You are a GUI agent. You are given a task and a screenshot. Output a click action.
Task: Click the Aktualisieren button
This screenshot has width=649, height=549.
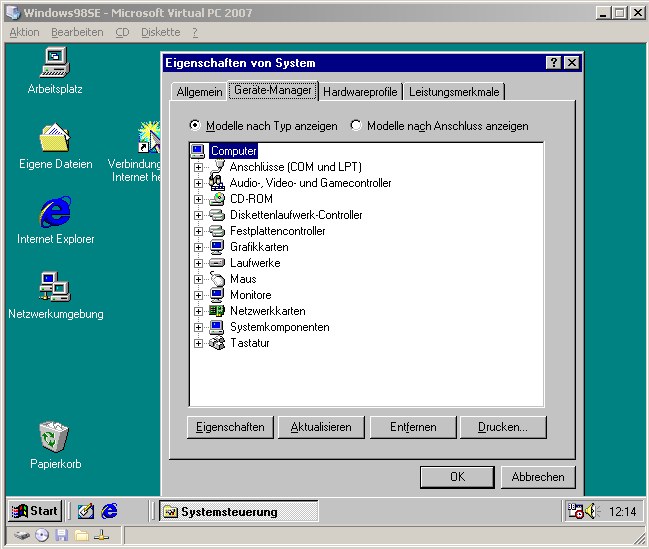(x=321, y=427)
